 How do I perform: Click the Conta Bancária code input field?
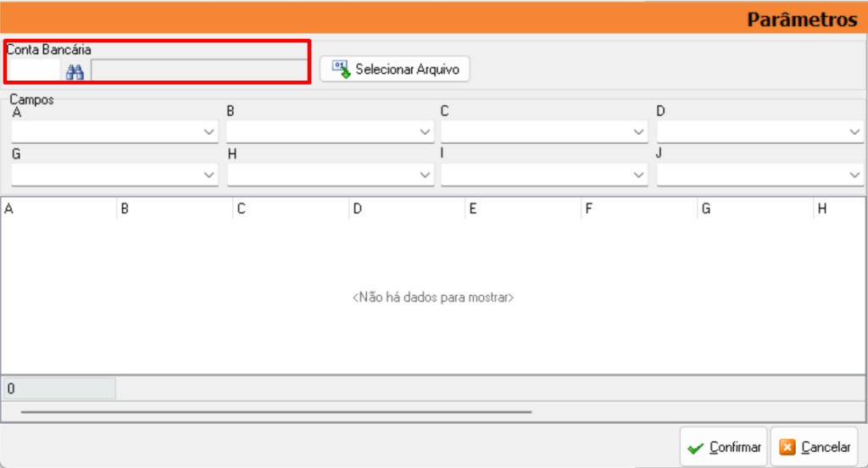point(35,70)
